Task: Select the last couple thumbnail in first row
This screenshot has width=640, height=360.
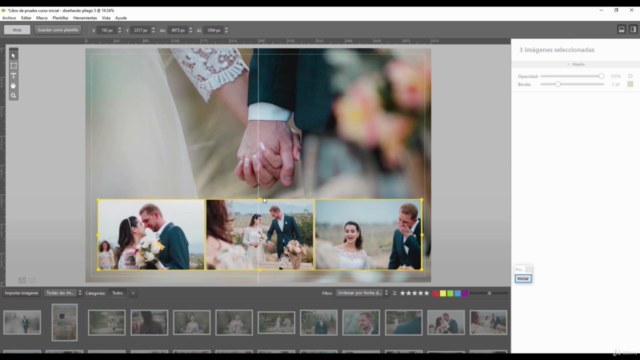Action: point(489,322)
